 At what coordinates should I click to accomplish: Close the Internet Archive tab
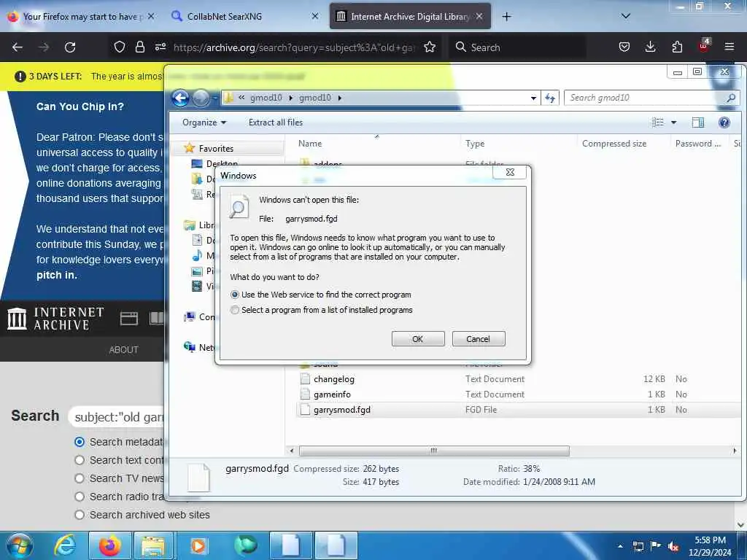point(479,17)
